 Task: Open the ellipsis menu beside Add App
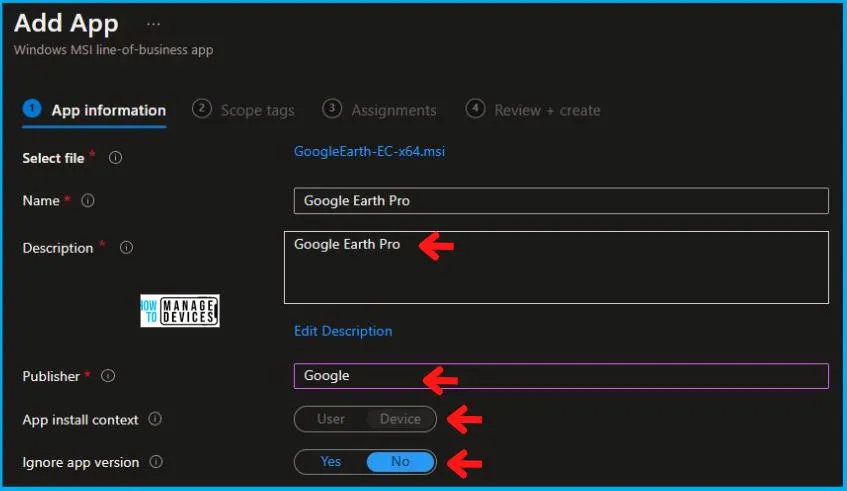pos(153,24)
